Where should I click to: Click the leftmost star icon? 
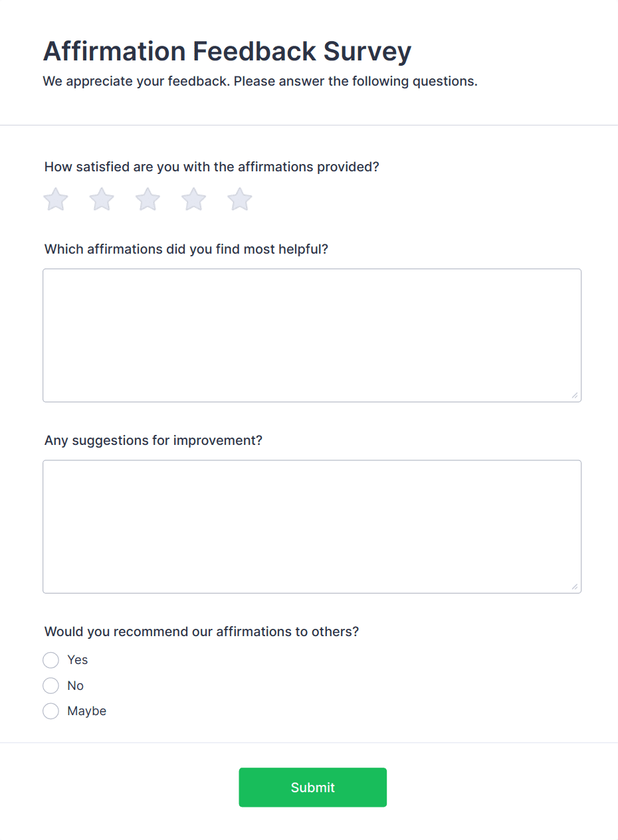(x=55, y=199)
